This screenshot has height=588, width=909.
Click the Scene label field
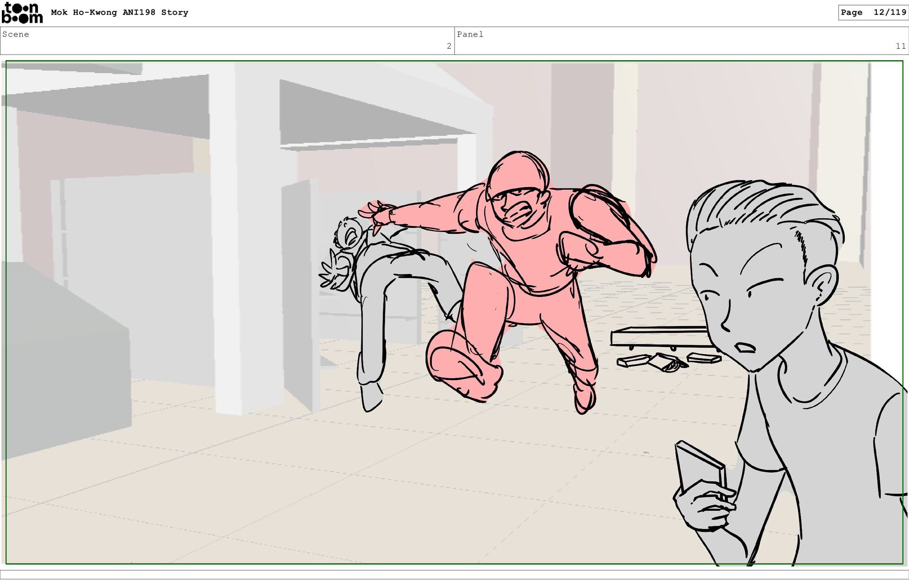point(16,34)
